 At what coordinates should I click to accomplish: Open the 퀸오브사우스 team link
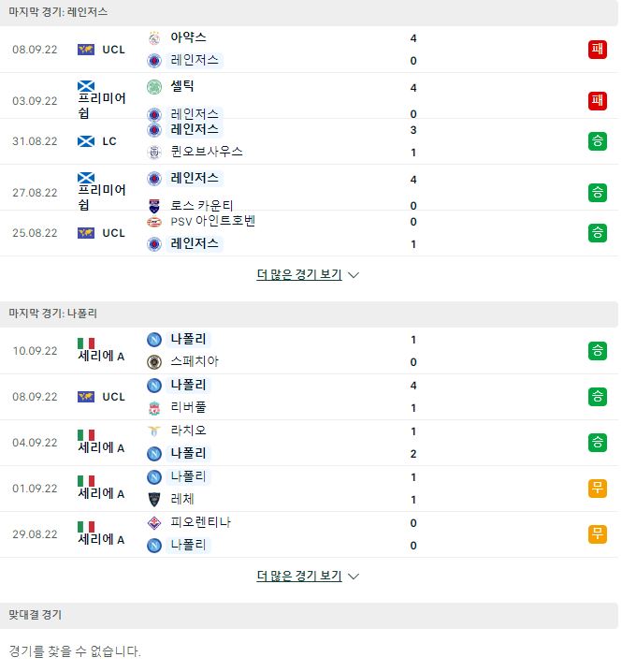207,152
